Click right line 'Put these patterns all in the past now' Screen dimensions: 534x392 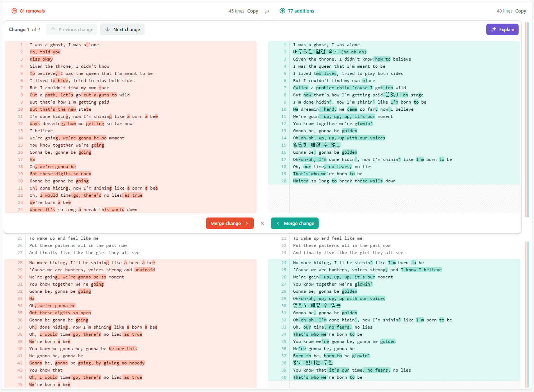[x=342, y=245]
